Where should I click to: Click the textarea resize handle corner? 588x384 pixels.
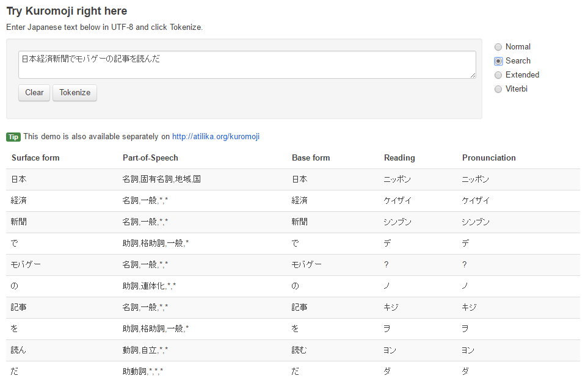click(x=473, y=75)
